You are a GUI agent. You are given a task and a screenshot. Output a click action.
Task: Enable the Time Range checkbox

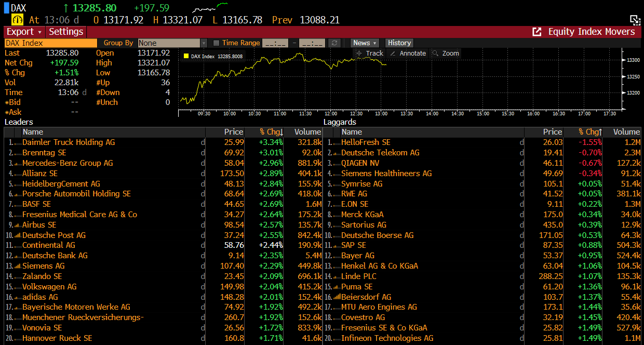tap(217, 43)
